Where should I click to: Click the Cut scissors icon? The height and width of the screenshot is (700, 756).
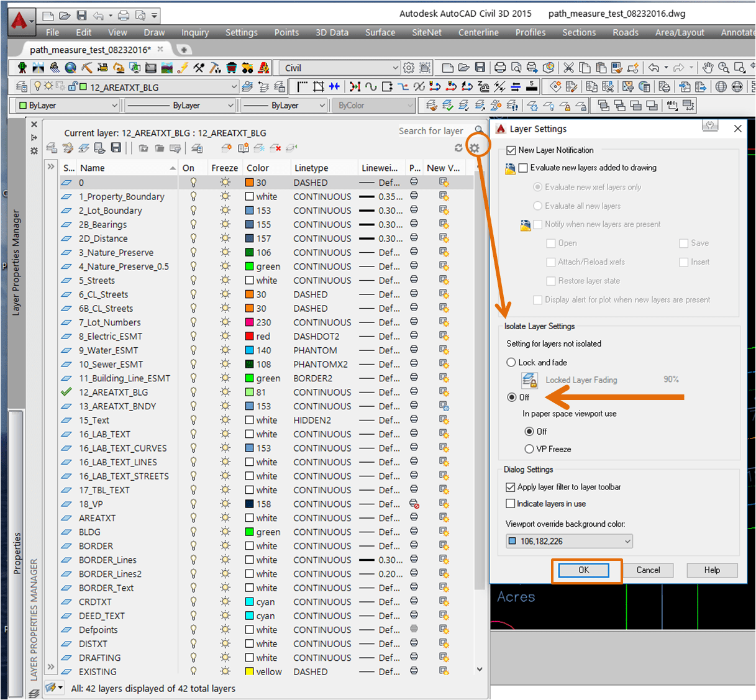coord(568,68)
